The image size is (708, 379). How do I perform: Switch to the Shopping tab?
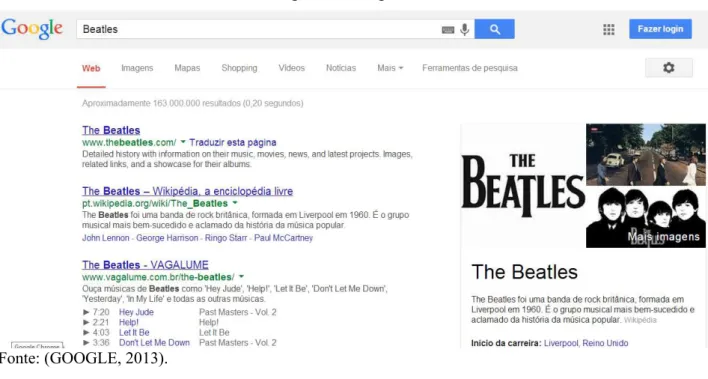click(x=239, y=68)
